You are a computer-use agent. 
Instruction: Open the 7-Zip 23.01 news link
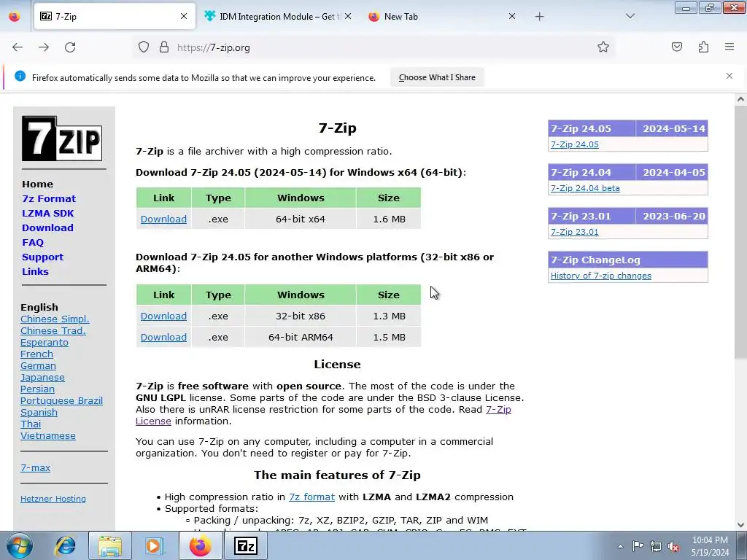click(575, 232)
